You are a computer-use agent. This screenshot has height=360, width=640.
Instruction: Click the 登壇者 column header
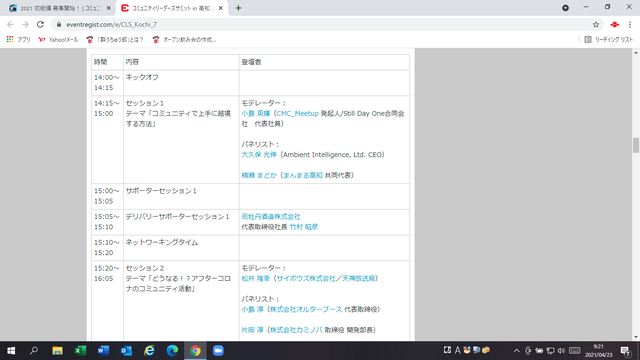[x=324, y=62]
